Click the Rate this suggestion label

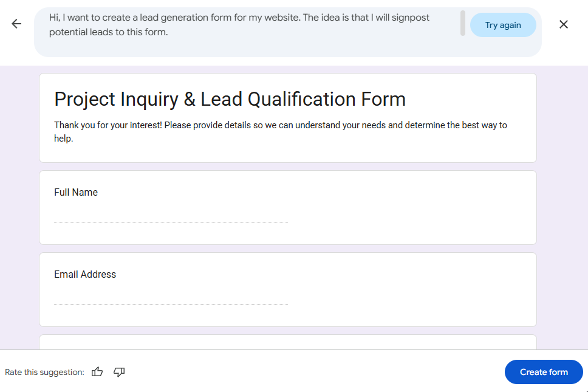[x=44, y=371]
